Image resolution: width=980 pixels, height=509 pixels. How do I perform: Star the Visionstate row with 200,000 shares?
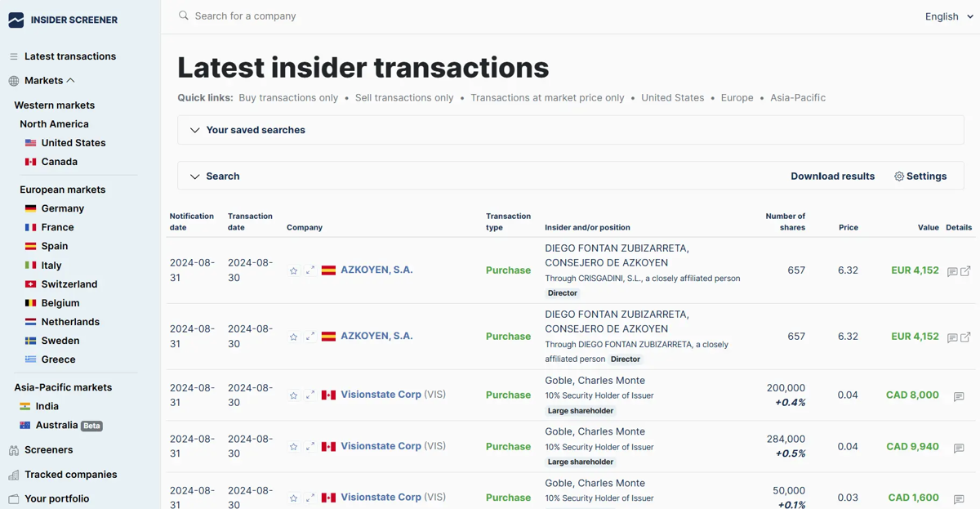pos(293,395)
